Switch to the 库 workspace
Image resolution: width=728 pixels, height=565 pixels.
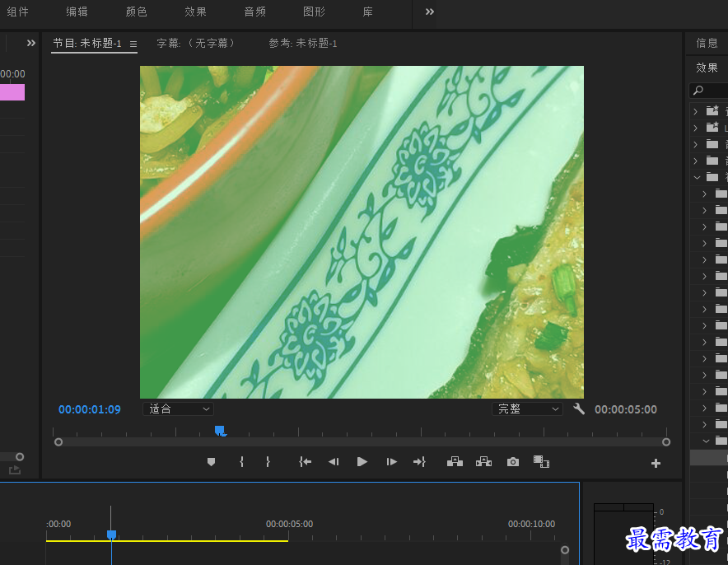coord(368,12)
